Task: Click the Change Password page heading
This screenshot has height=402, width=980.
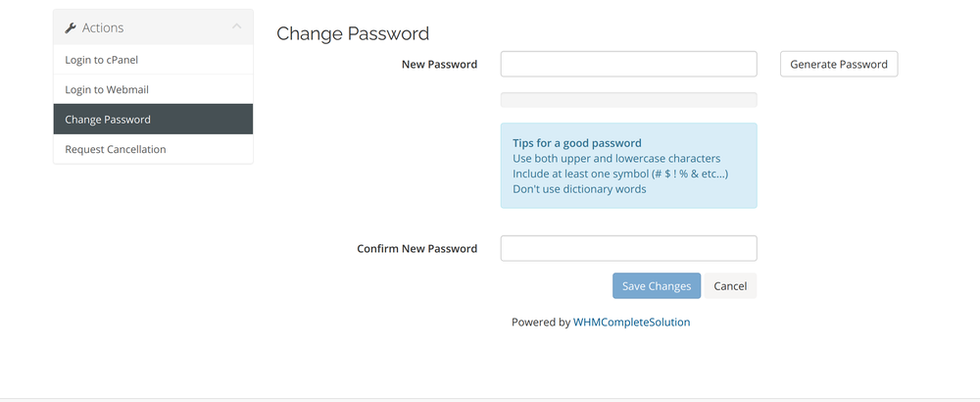Action: (353, 33)
